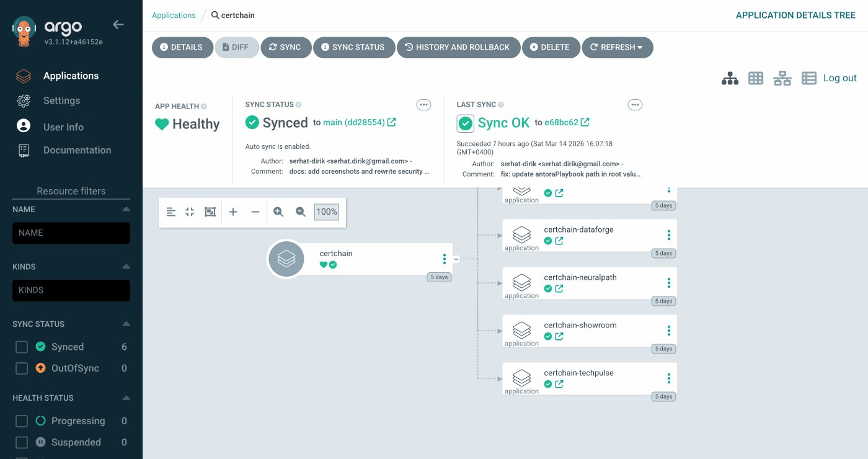Collapse the NAME filter section
This screenshot has height=459, width=868.
pos(125,209)
